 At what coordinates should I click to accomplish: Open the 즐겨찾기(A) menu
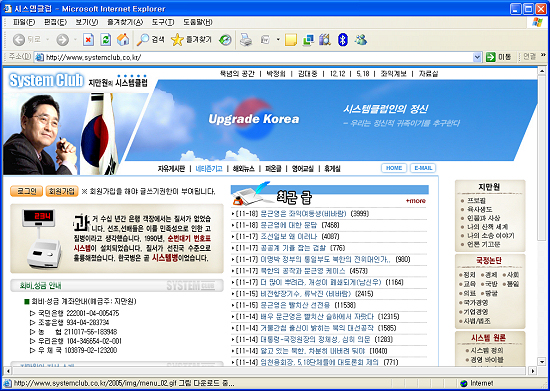coord(125,22)
